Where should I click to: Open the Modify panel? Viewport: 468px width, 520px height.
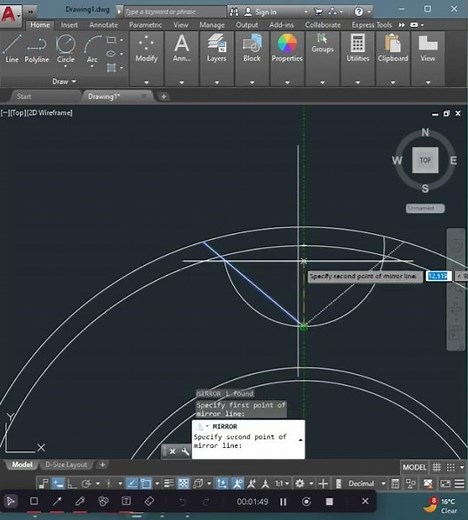click(146, 59)
